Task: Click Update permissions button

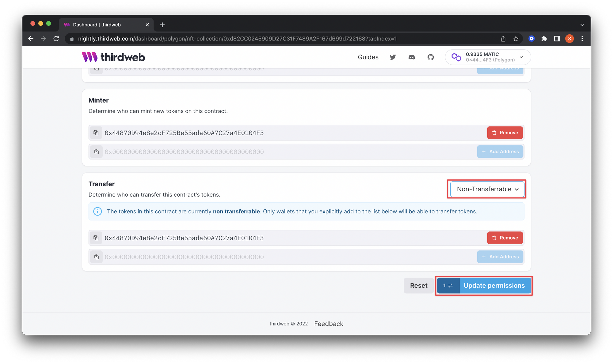Action: [x=484, y=286]
